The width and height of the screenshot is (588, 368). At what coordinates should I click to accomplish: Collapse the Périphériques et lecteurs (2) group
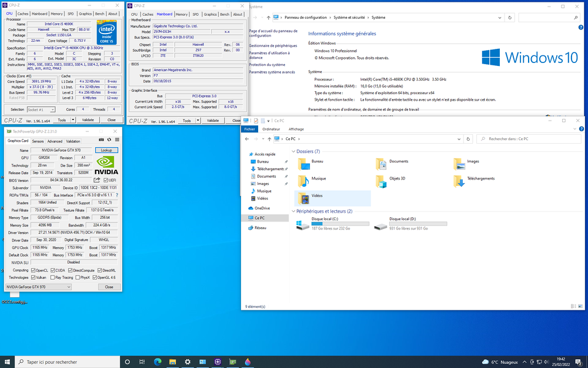click(293, 211)
